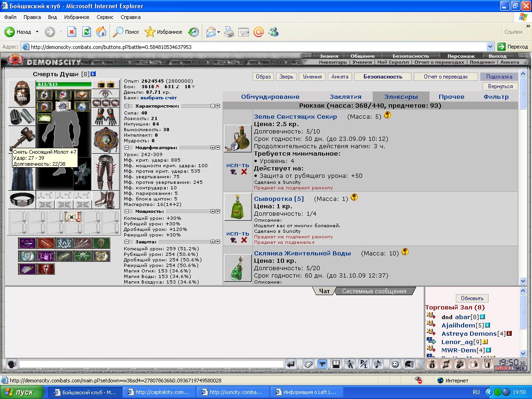Viewport: 532px width, 399px height.
Task: Send chat message with the enter-arrow icon
Action: 291,364
